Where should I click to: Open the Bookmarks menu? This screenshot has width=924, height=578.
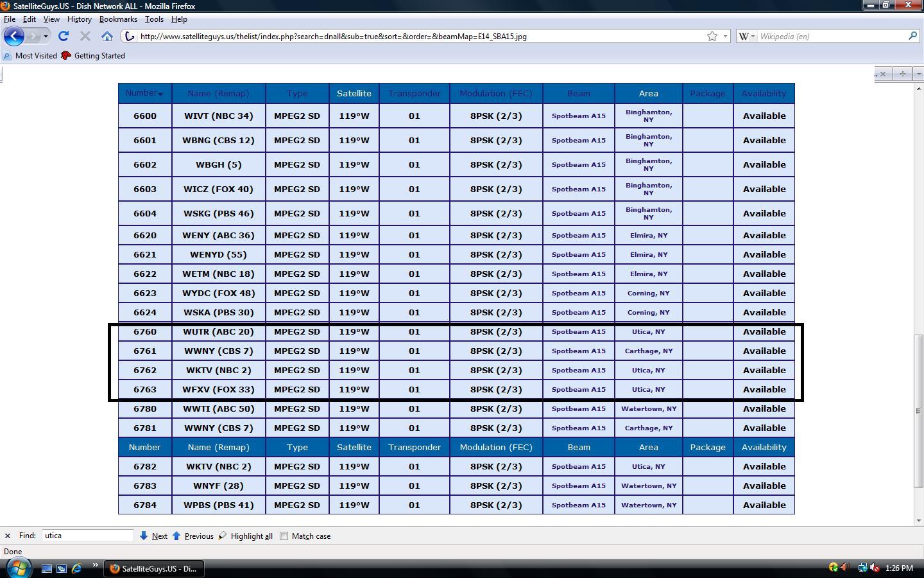pos(118,19)
